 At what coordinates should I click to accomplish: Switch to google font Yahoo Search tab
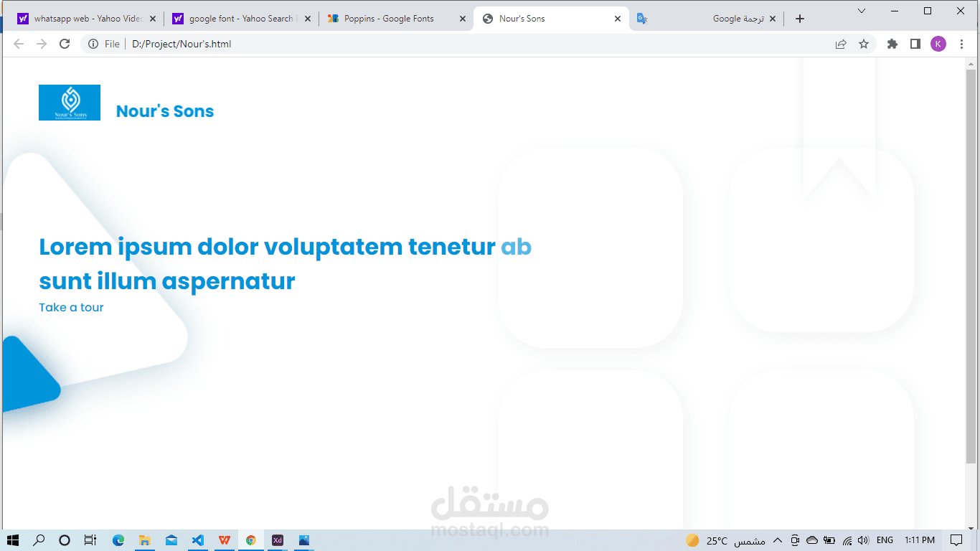[241, 19]
